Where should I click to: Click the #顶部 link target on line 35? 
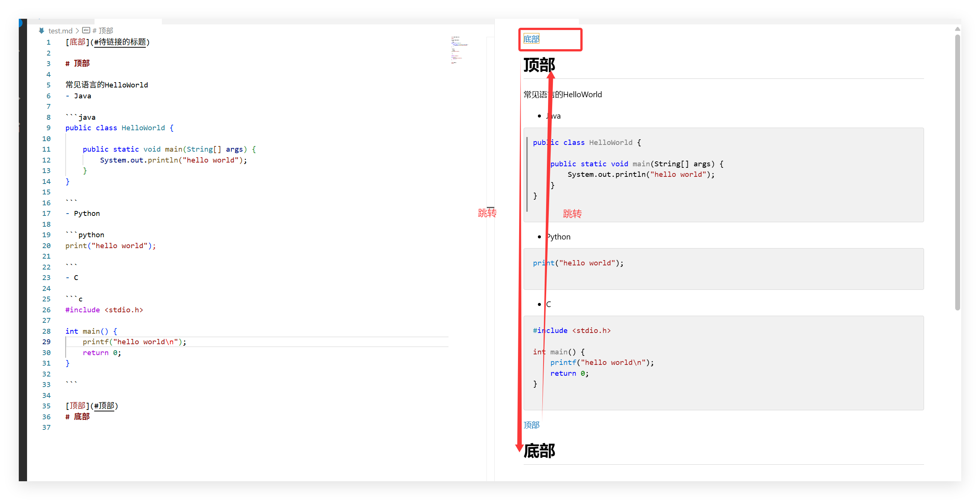click(104, 406)
